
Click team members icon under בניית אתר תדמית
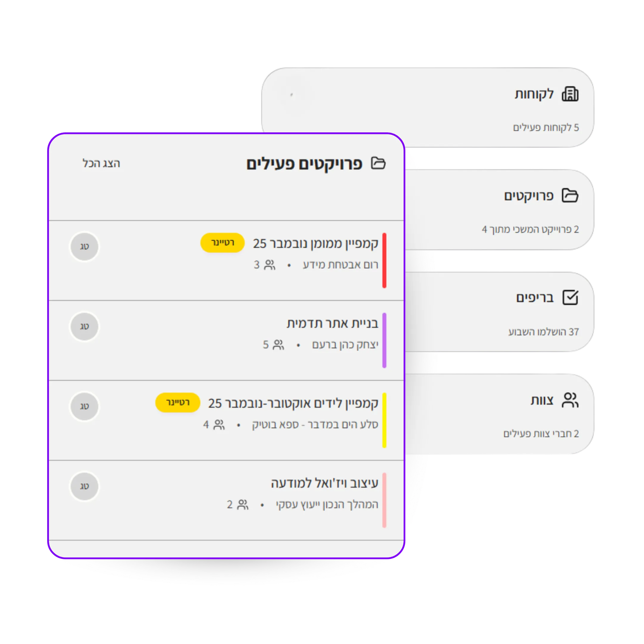278,345
